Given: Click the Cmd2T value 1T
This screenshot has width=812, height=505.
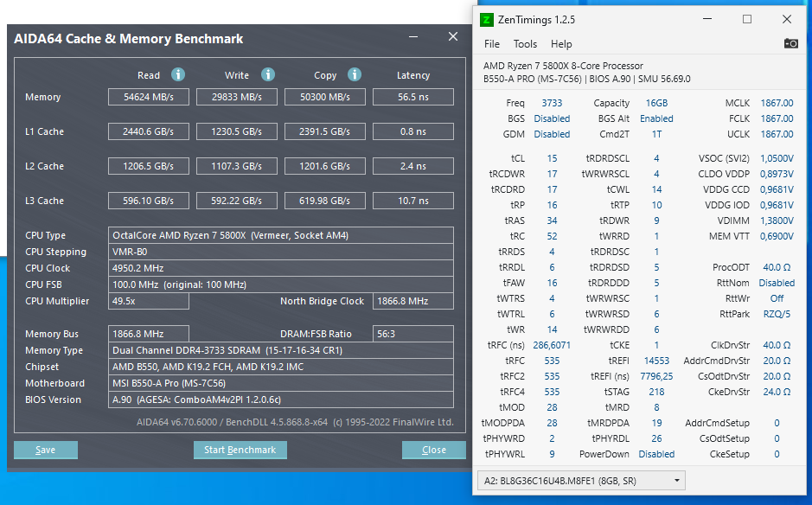Looking at the screenshot, I should [x=656, y=134].
